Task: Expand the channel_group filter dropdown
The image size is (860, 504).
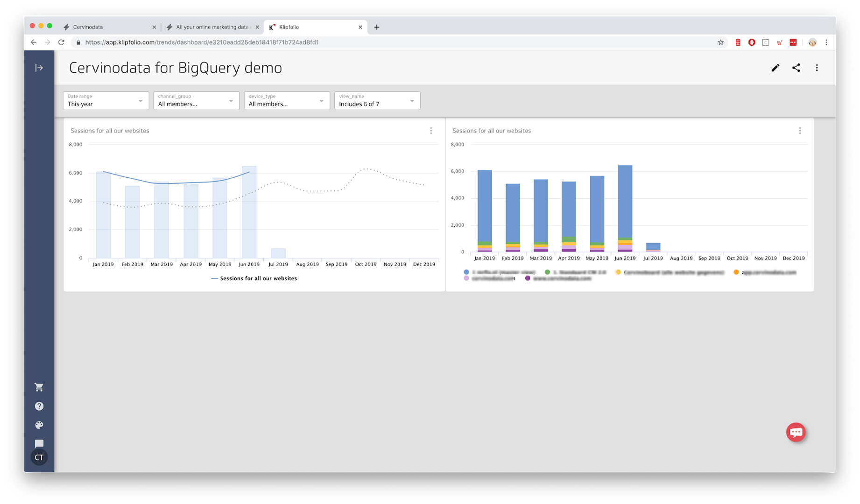Action: 196,101
